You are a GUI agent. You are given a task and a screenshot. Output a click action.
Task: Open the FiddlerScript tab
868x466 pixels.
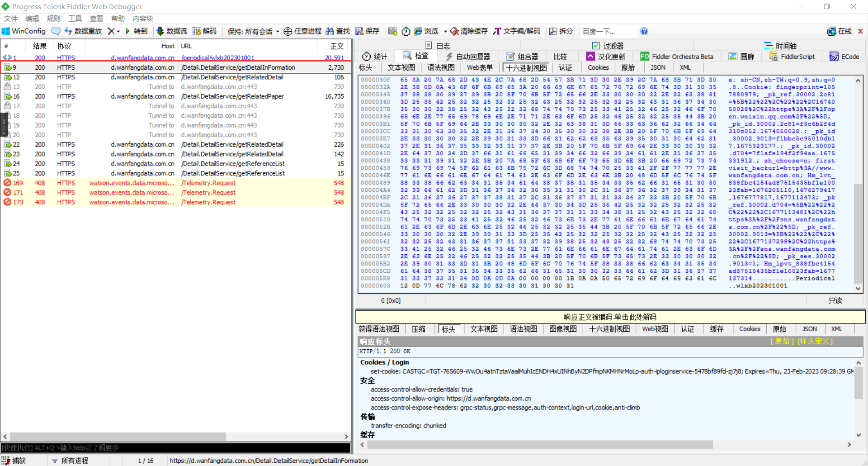792,57
